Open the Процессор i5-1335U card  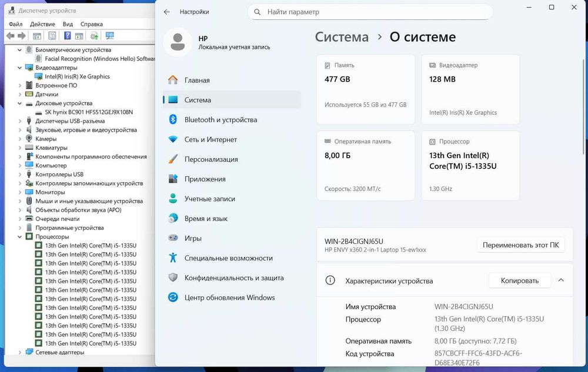click(x=470, y=166)
